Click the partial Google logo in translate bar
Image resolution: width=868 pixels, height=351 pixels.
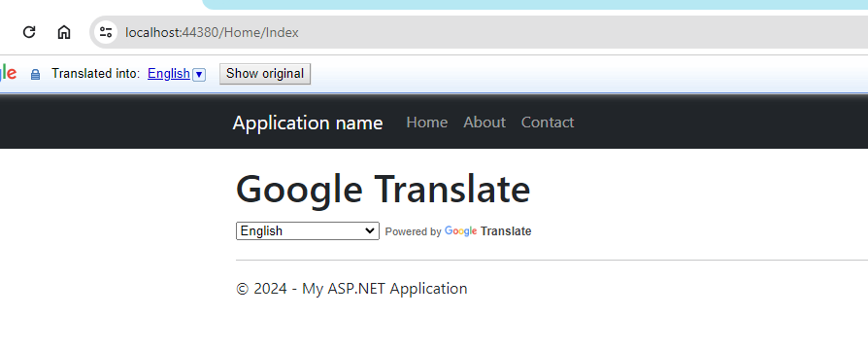pos(8,73)
